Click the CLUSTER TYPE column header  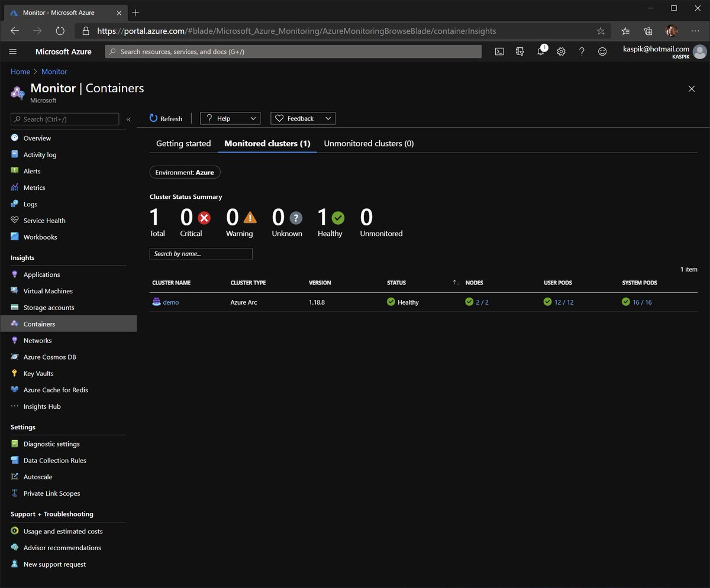tap(248, 283)
